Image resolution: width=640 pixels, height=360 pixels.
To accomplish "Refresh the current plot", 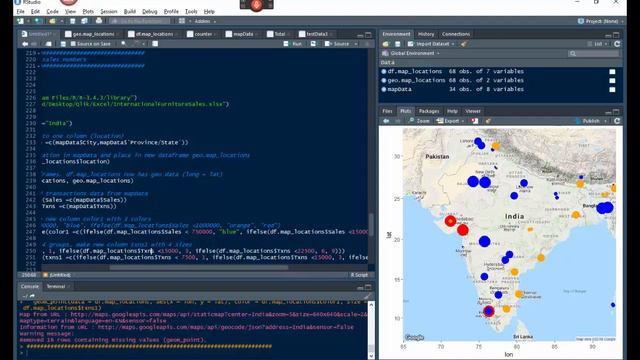I will pyautogui.click(x=617, y=121).
